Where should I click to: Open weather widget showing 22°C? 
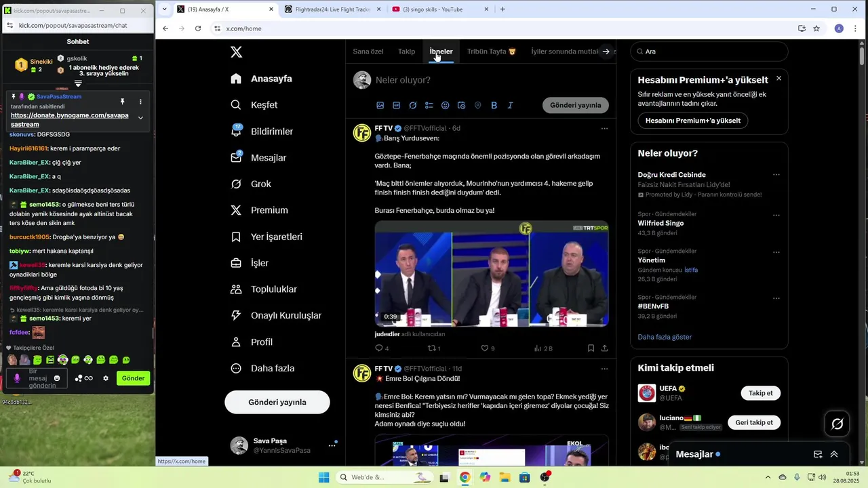click(30, 476)
